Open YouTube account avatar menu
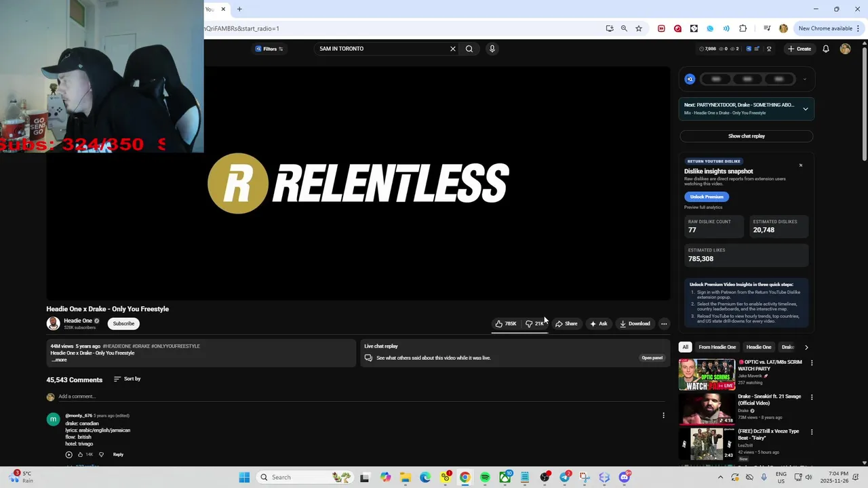This screenshot has width=868, height=488. click(845, 49)
